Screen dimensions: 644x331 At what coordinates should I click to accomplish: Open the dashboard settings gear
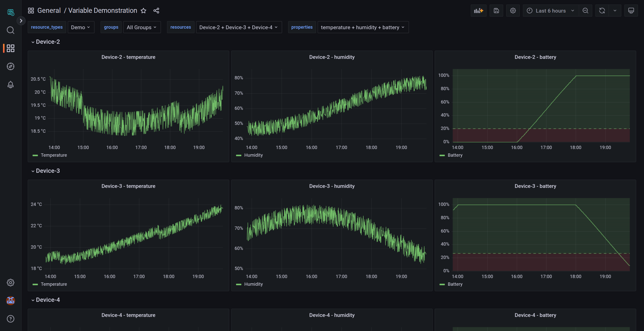pyautogui.click(x=513, y=11)
